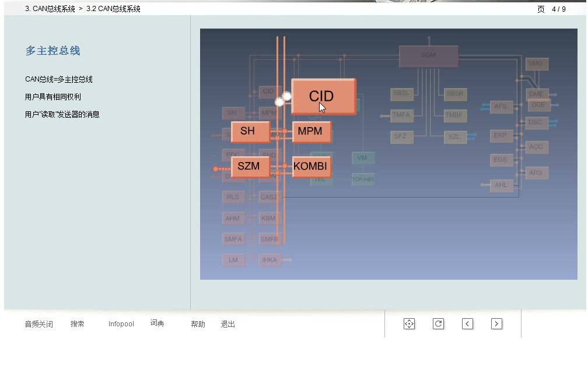Click the dimmed ARS module
Viewport: 588px width, 373px height.
537,173
